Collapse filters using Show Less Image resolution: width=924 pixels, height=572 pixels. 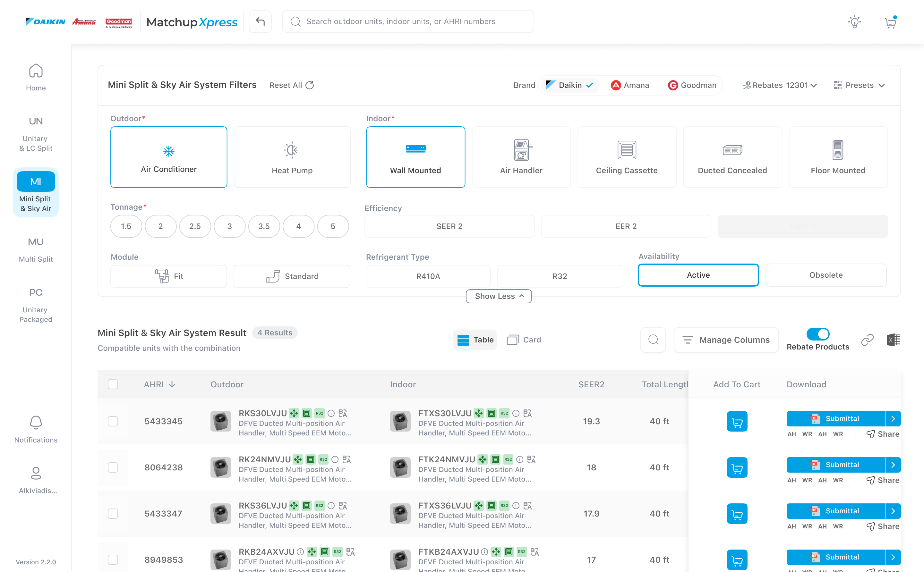498,296
